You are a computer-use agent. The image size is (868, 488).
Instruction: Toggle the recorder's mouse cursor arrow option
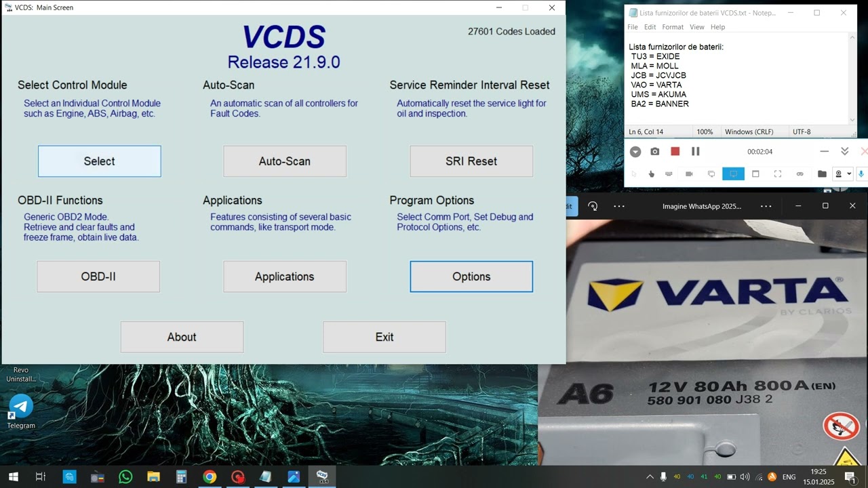[x=635, y=174]
